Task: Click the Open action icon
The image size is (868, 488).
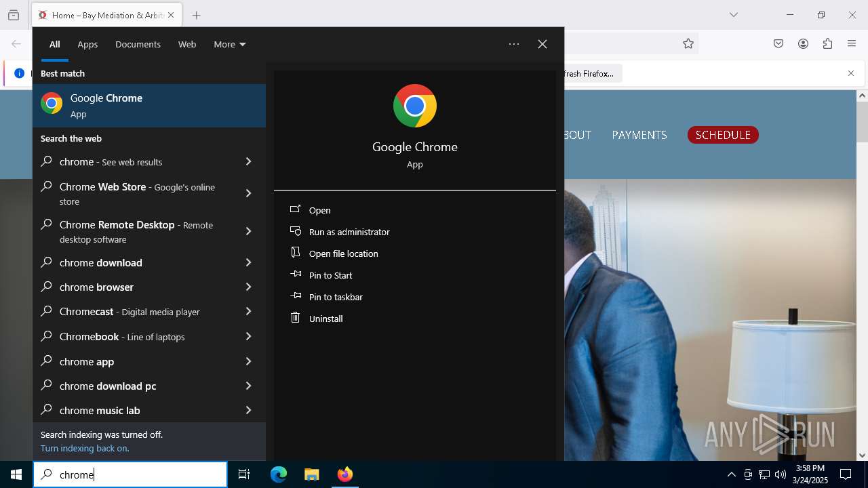Action: [x=295, y=209]
